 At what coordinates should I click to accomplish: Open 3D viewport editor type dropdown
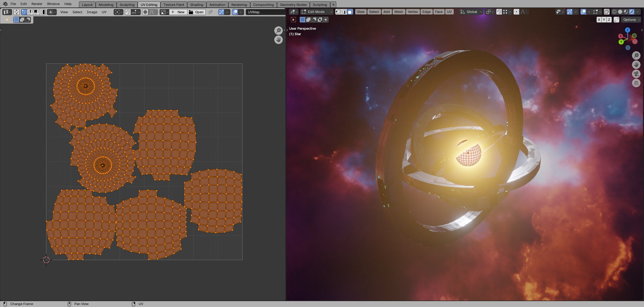294,12
